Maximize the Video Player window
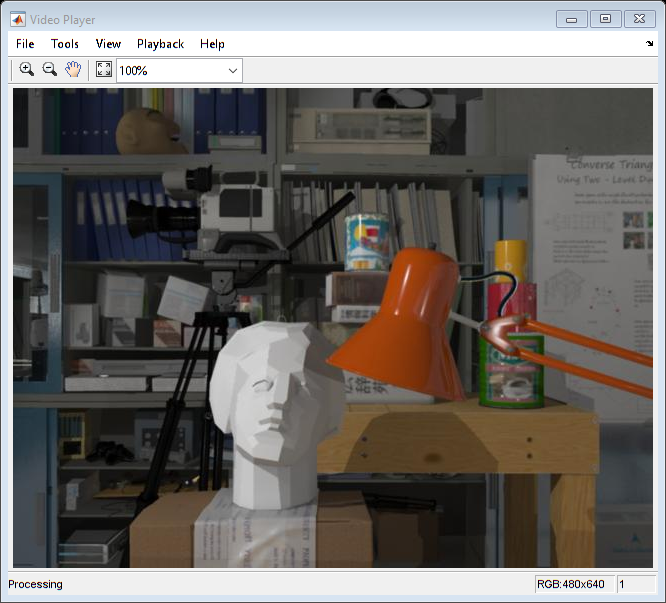 605,18
